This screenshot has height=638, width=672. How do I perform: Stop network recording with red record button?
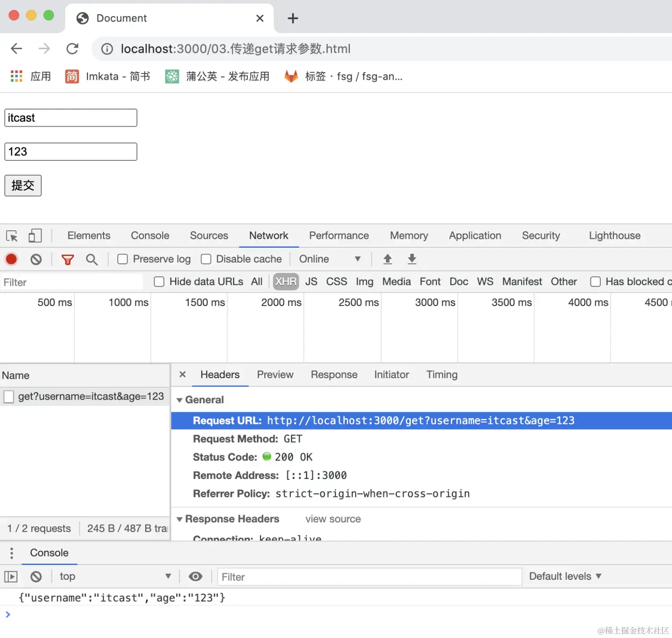pos(11,259)
